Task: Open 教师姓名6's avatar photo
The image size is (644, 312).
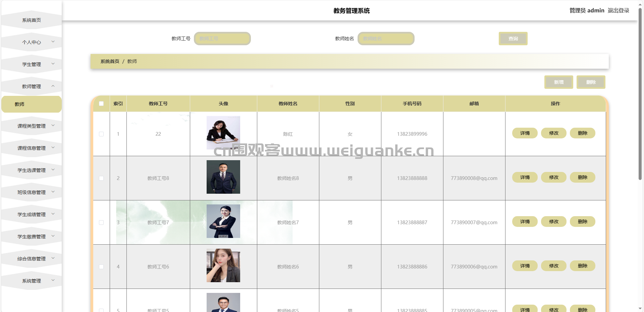Action: (223, 265)
